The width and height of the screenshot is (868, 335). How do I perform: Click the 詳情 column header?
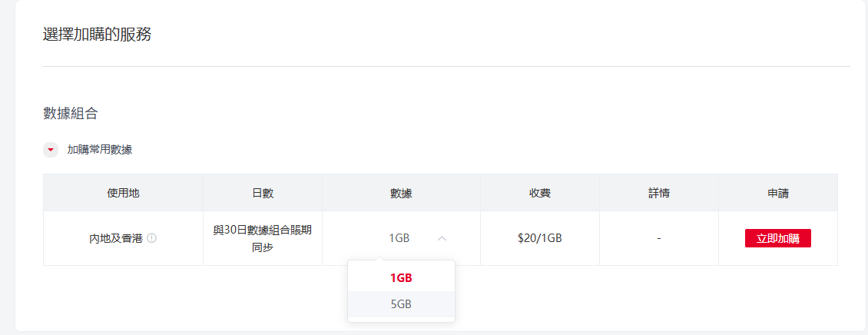(658, 193)
